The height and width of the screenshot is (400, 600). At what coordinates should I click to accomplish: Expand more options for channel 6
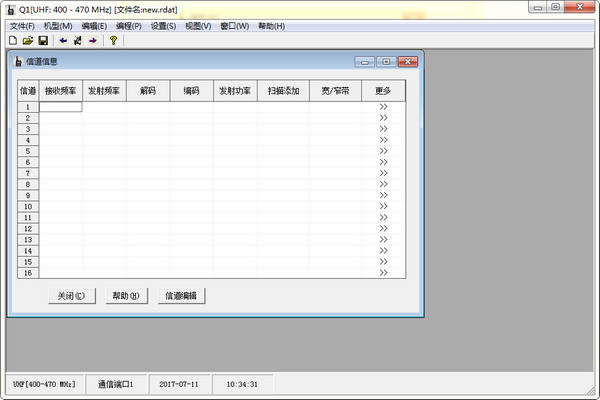coord(383,162)
